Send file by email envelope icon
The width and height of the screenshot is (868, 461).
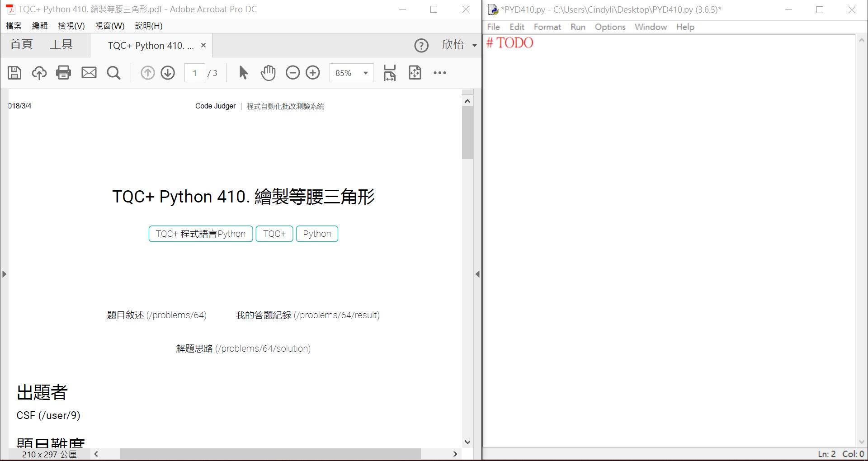pos(89,73)
